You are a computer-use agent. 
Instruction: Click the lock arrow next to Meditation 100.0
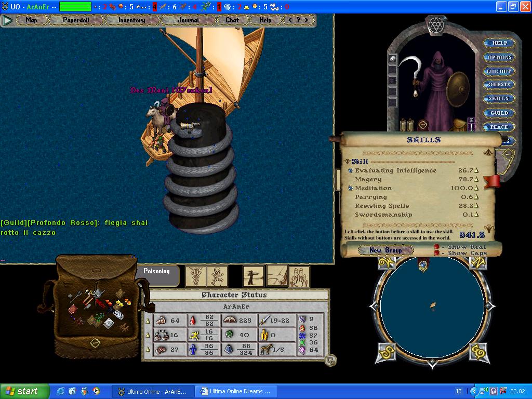click(477, 188)
